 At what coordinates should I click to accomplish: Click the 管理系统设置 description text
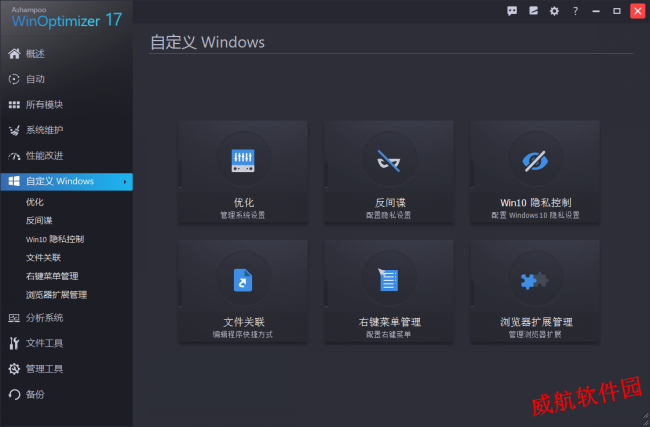(x=243, y=215)
